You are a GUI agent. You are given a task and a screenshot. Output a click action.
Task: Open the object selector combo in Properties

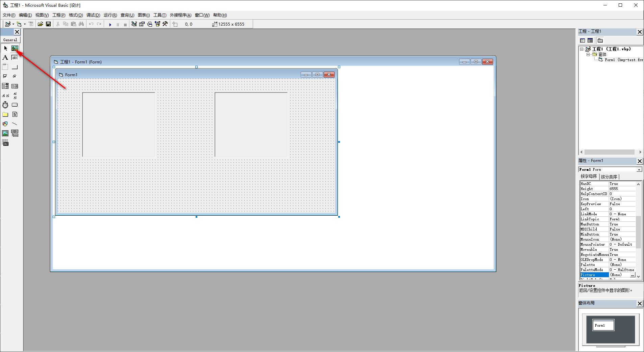(x=639, y=169)
